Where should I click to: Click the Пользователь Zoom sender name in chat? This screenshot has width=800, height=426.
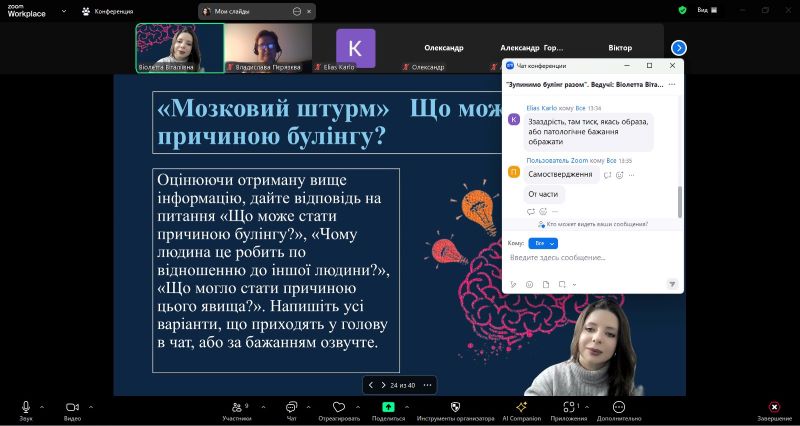pos(558,161)
